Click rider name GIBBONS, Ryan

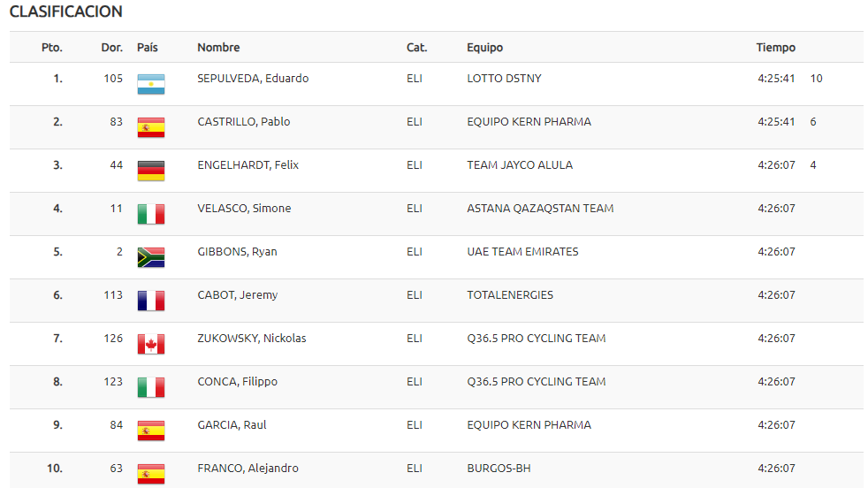[238, 252]
